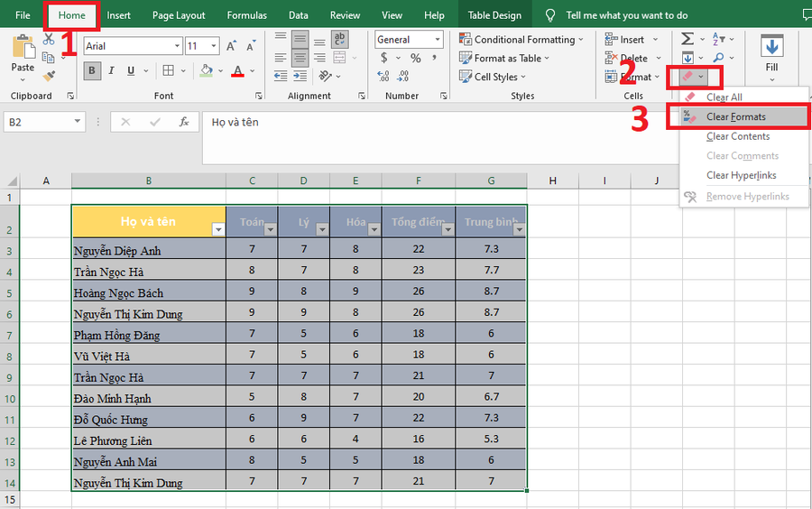Increase font size with larger A icon
The width and height of the screenshot is (812, 509).
[x=232, y=45]
